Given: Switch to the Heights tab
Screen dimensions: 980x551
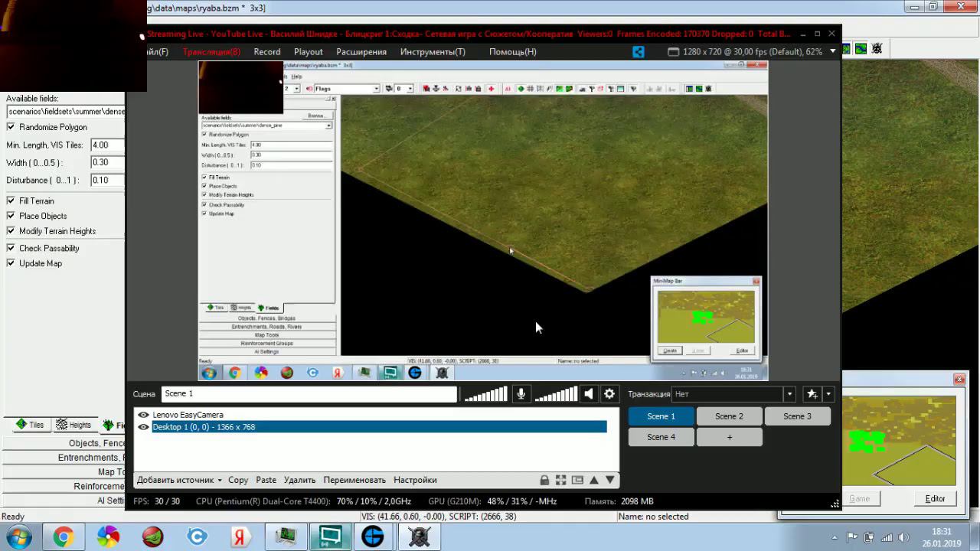Looking at the screenshot, I should (x=73, y=425).
